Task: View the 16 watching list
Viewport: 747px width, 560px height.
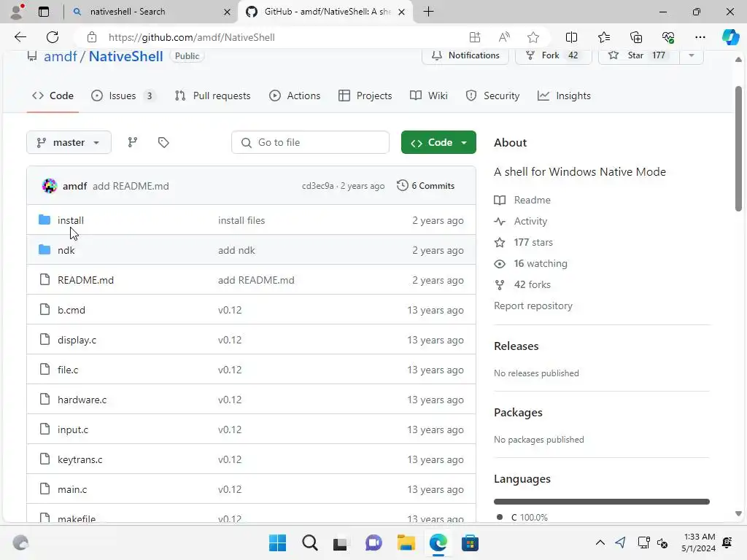Action: tap(531, 263)
